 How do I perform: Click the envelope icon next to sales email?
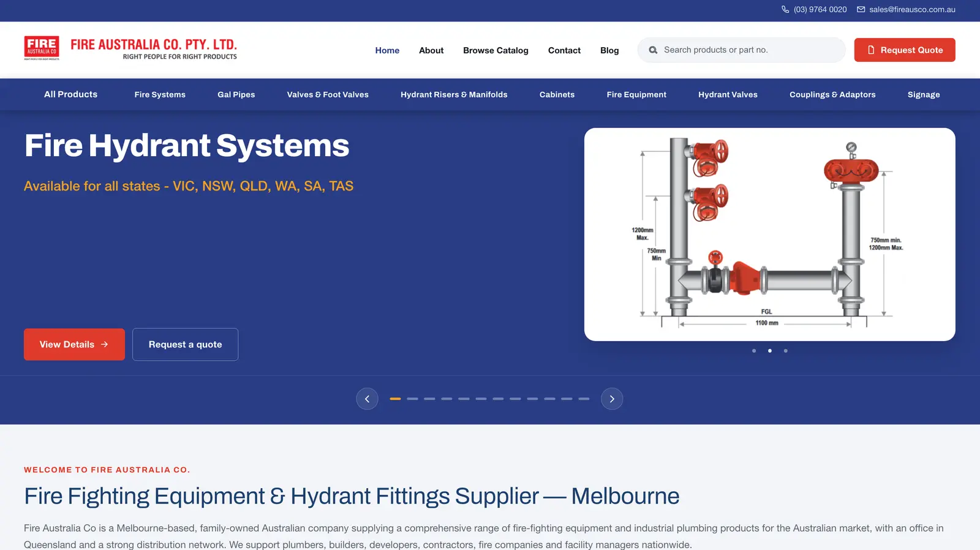(x=861, y=9)
